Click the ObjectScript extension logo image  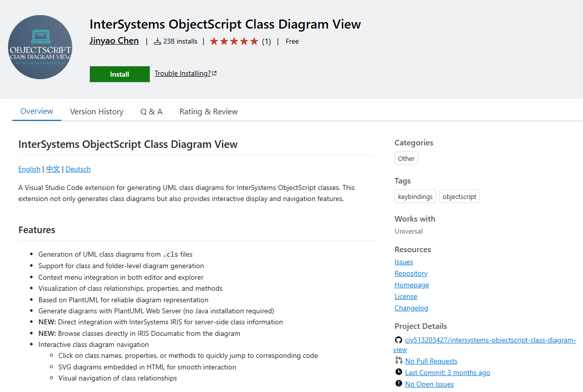point(40,47)
